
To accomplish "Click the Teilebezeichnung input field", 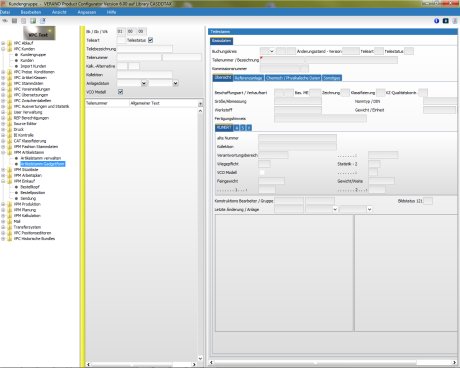I will 145,49.
